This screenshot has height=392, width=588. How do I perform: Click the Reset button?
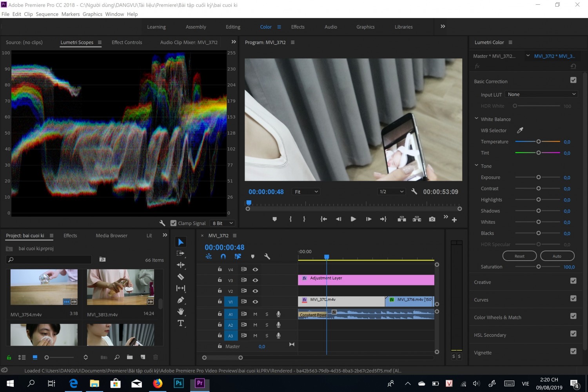pyautogui.click(x=519, y=256)
